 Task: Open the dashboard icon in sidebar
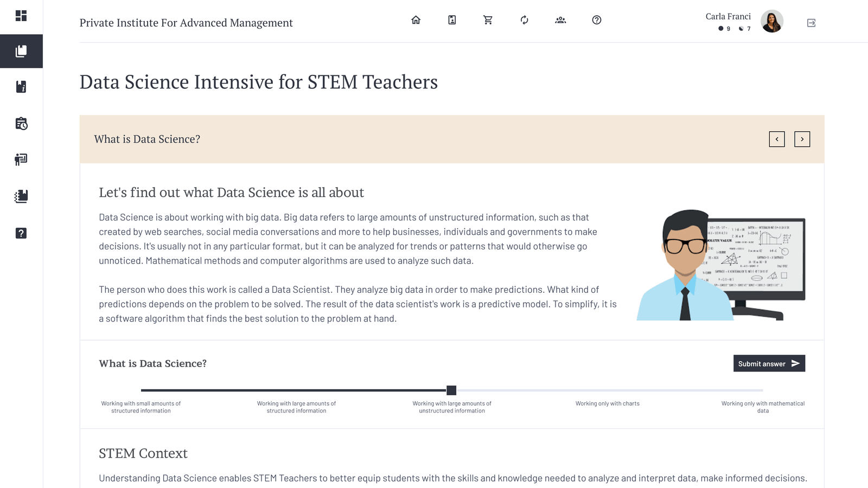21,16
